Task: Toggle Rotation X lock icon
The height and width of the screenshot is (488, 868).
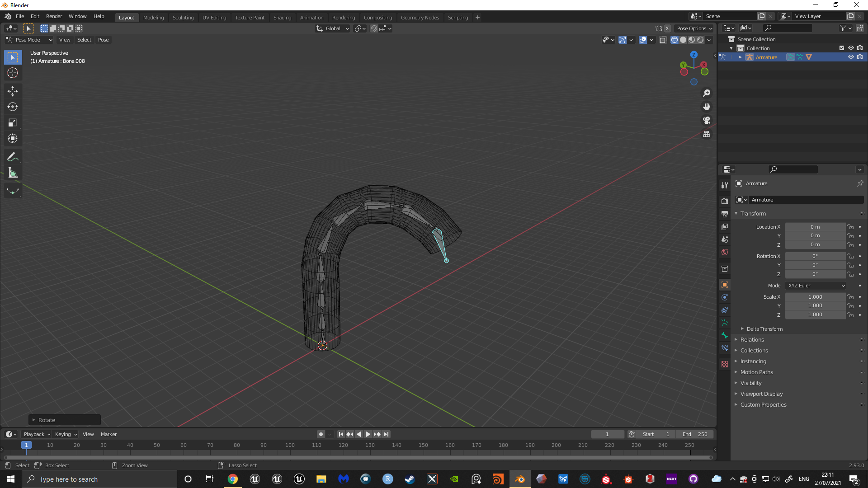Action: point(850,256)
